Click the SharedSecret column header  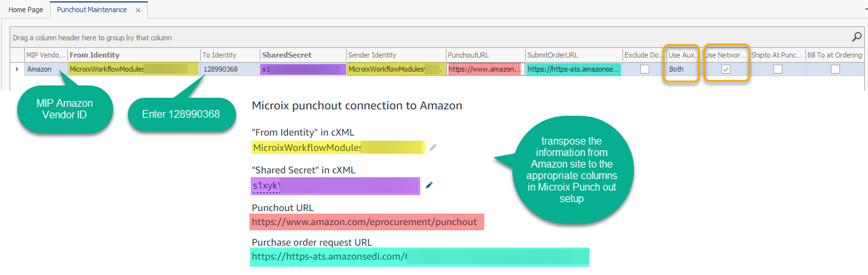(302, 55)
